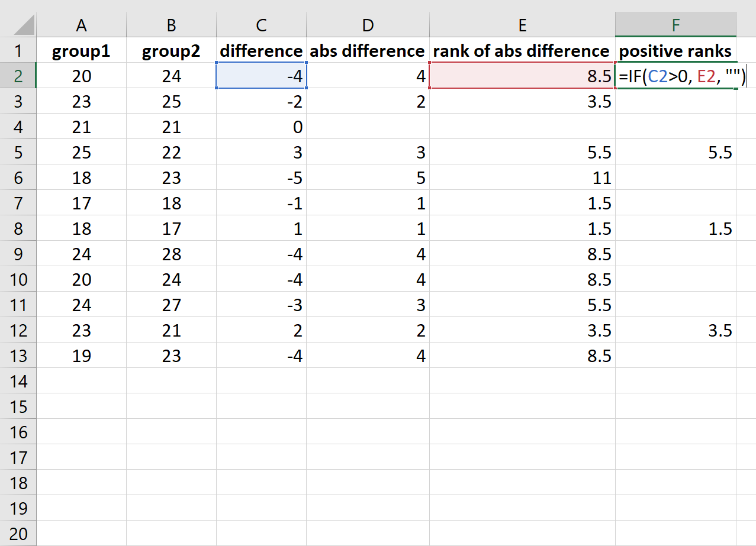Screen dimensions: 756x546
Task: Click the Select All triangle corner button
Action: [x=20, y=25]
